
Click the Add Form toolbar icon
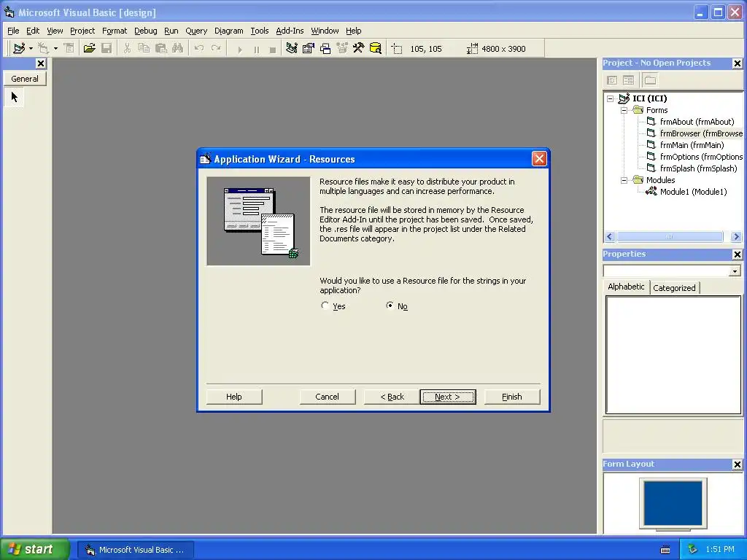pyautogui.click(x=43, y=48)
